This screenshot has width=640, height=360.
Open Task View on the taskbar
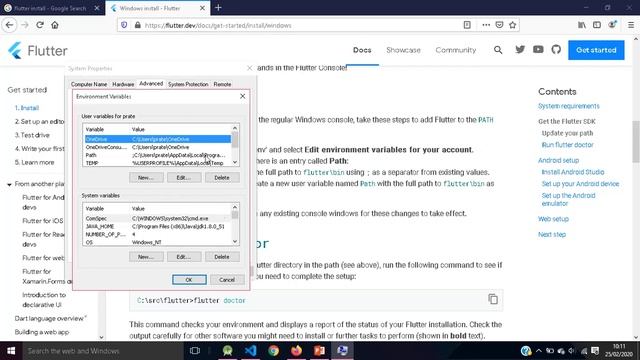click(x=195, y=351)
